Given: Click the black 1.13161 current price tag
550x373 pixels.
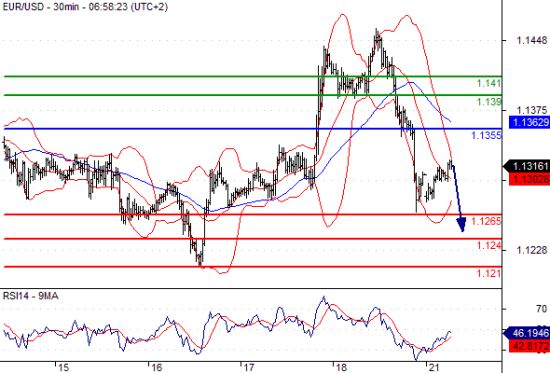Looking at the screenshot, I should (x=527, y=166).
